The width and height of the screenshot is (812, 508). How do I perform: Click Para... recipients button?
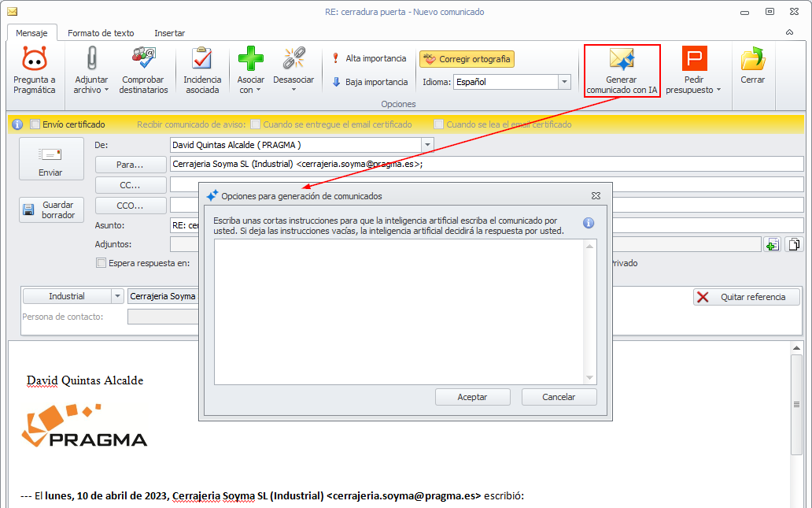(x=131, y=165)
